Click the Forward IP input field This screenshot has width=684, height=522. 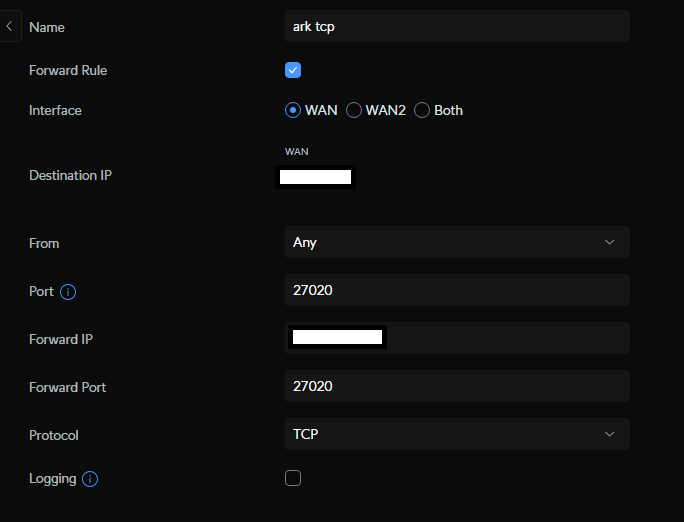[x=457, y=338]
